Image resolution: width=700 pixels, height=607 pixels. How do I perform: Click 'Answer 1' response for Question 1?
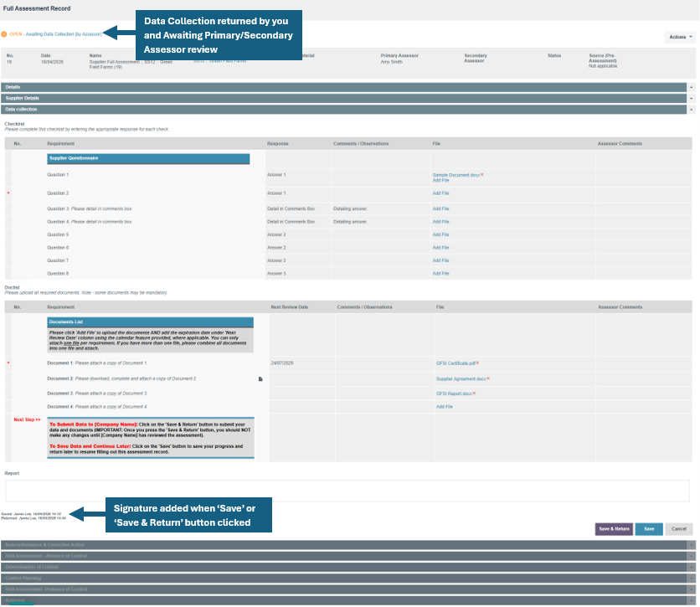(276, 175)
